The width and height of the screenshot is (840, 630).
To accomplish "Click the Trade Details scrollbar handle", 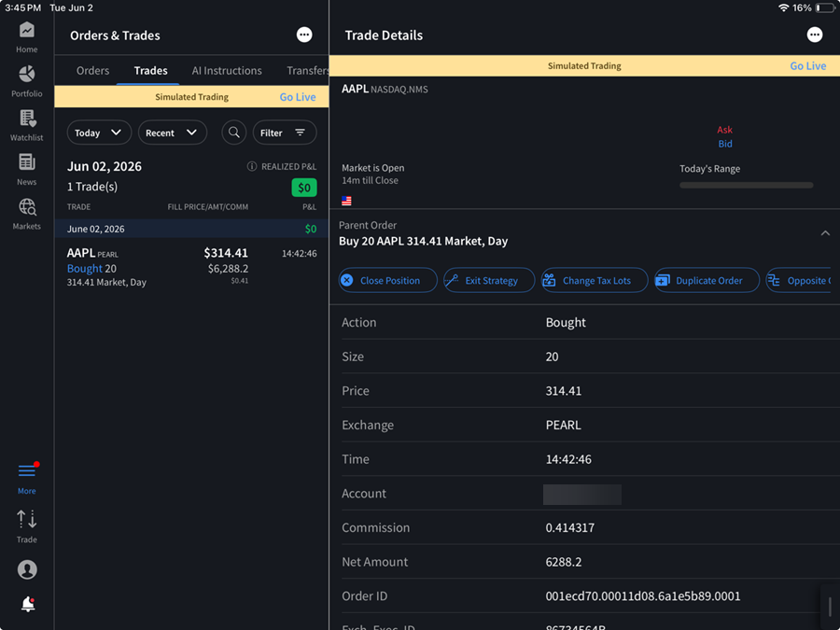I will [x=830, y=607].
